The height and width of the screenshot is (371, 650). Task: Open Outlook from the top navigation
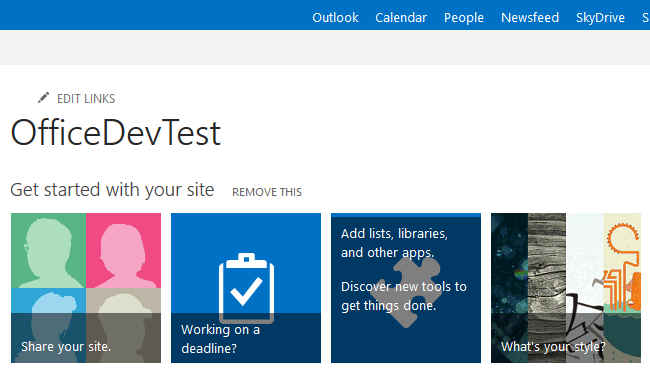(x=335, y=17)
